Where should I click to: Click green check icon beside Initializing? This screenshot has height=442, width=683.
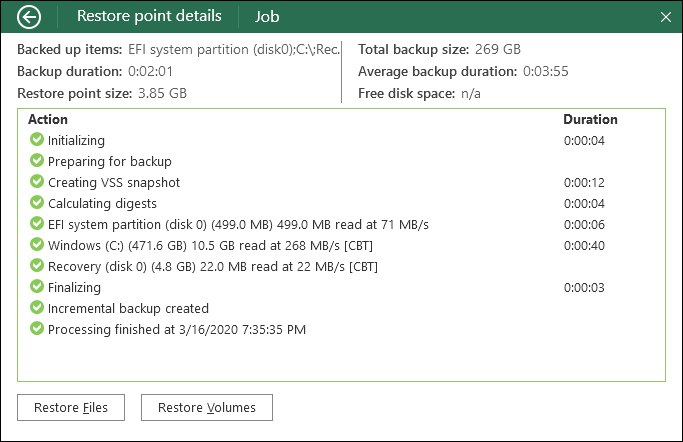(37, 140)
